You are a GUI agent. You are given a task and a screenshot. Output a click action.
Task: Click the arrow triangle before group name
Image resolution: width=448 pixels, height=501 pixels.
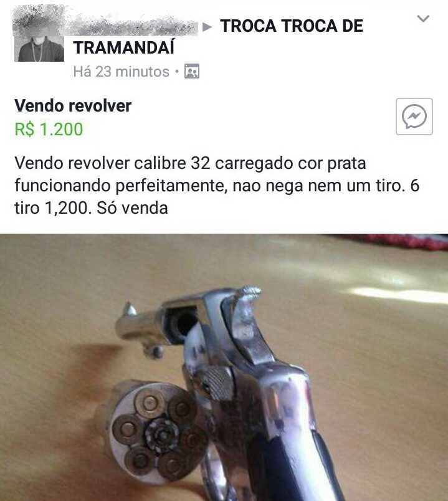tap(207, 27)
